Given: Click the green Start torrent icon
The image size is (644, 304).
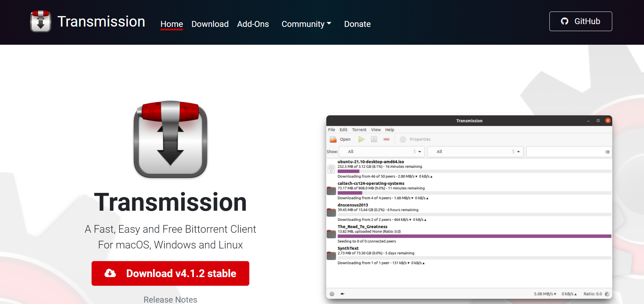Looking at the screenshot, I should pos(361,139).
